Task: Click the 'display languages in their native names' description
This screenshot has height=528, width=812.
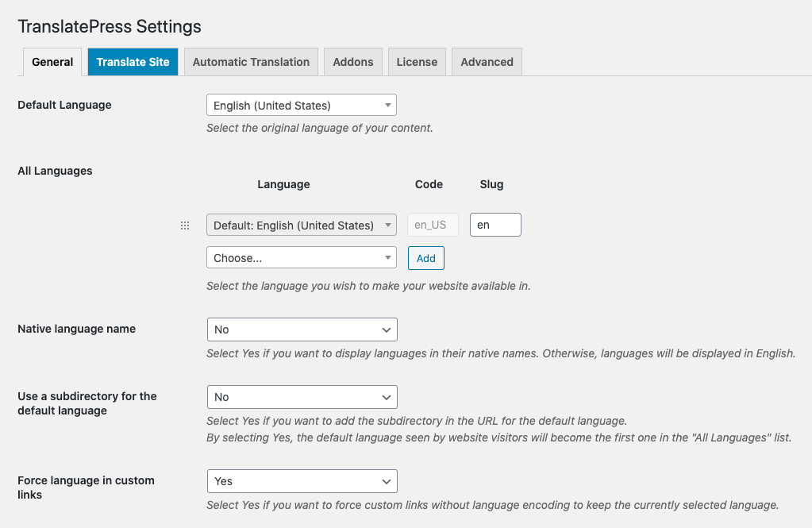Action: click(x=501, y=353)
